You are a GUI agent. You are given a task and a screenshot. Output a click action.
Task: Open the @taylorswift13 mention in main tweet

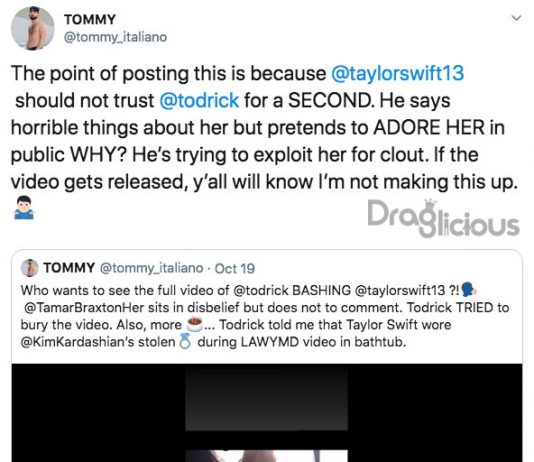[x=397, y=73]
